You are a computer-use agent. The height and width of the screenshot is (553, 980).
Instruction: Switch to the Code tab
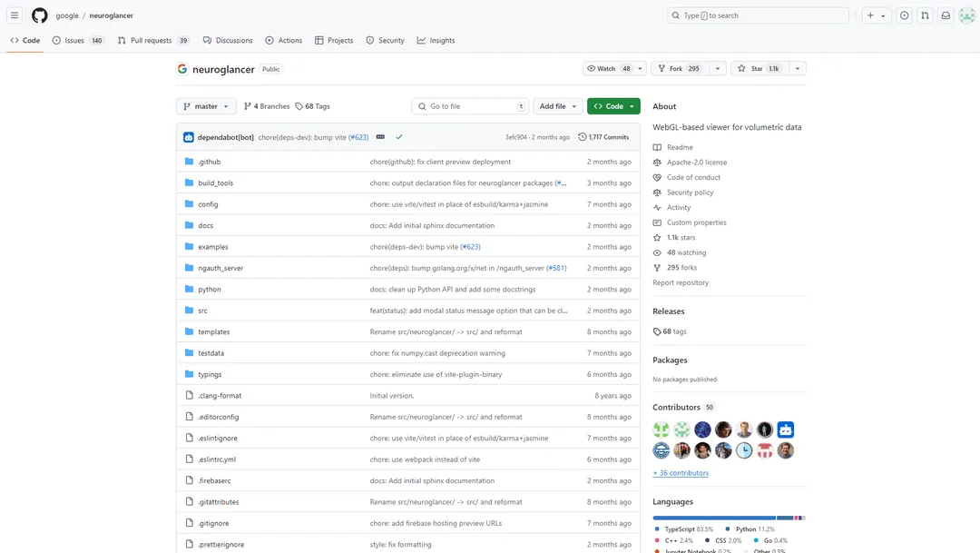click(25, 41)
